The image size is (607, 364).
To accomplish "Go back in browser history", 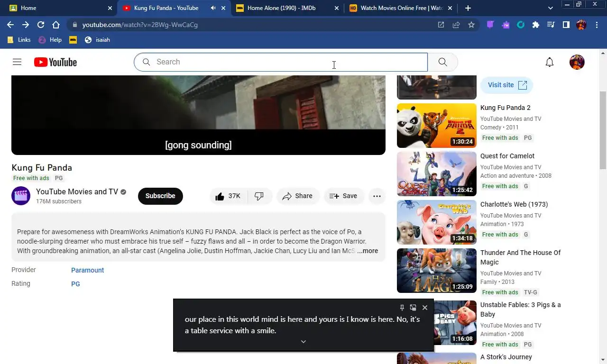I will (10, 25).
